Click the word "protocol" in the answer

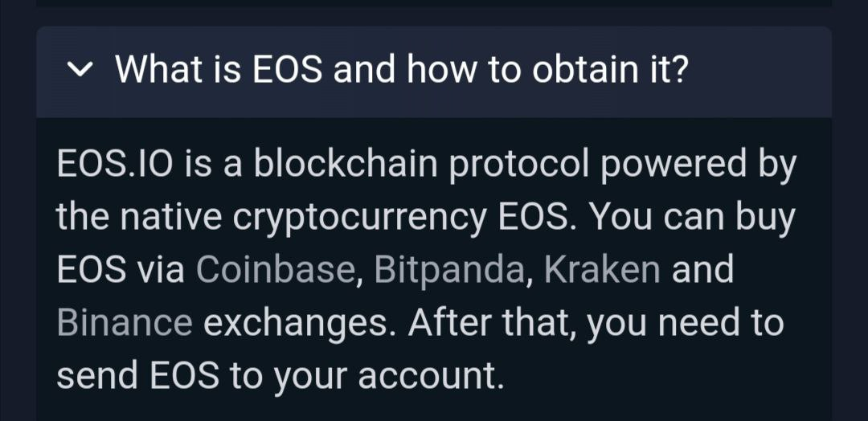505,166
